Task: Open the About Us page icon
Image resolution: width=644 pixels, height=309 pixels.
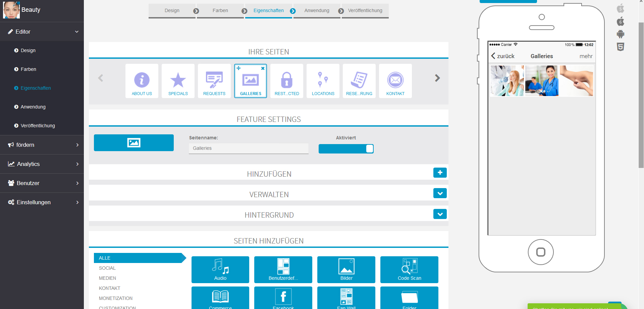Action: tap(142, 81)
